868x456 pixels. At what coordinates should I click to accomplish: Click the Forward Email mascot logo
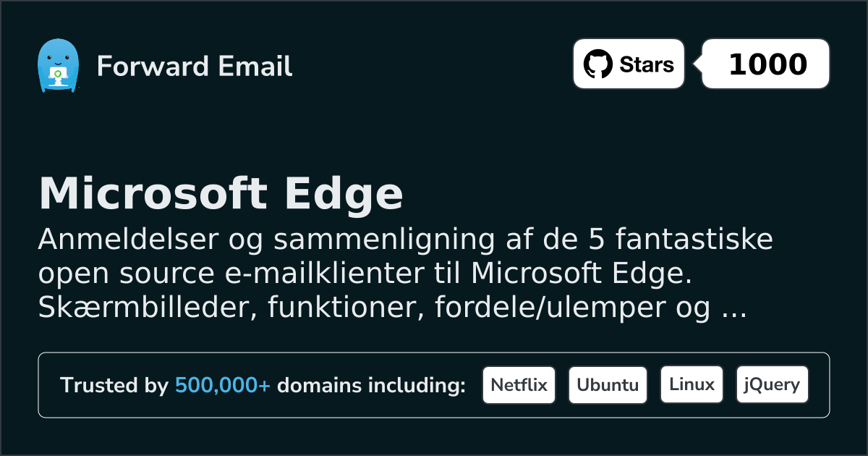[58, 66]
